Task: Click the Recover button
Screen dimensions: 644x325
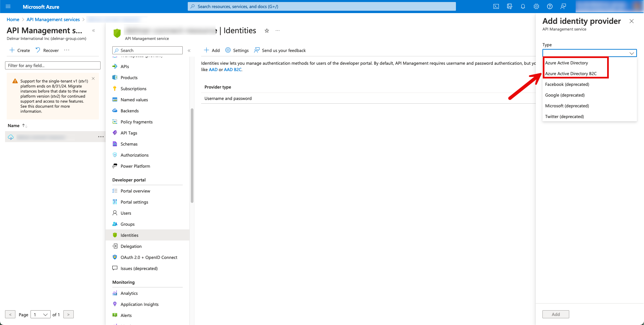Action: (x=47, y=50)
